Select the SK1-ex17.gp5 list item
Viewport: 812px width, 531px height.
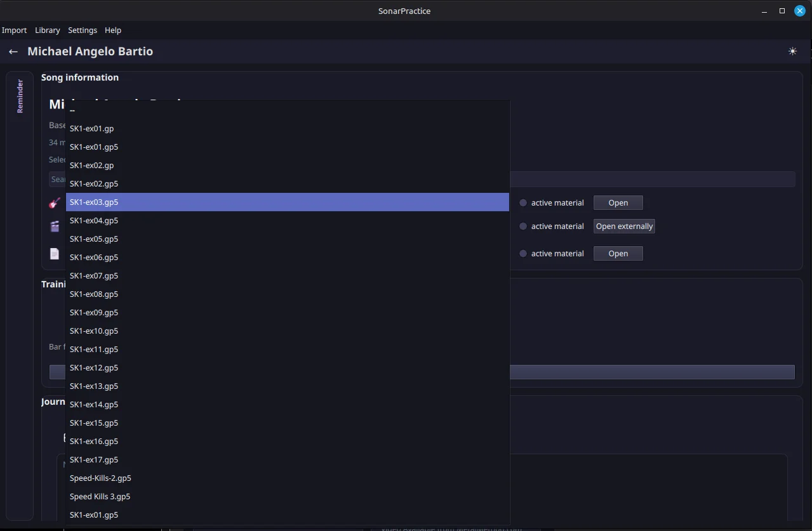pos(288,460)
